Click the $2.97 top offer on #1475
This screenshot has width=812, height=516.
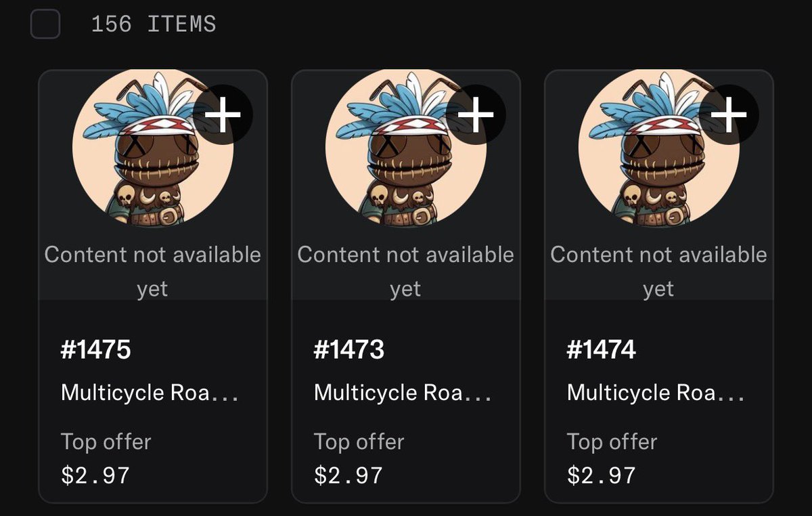click(x=95, y=475)
